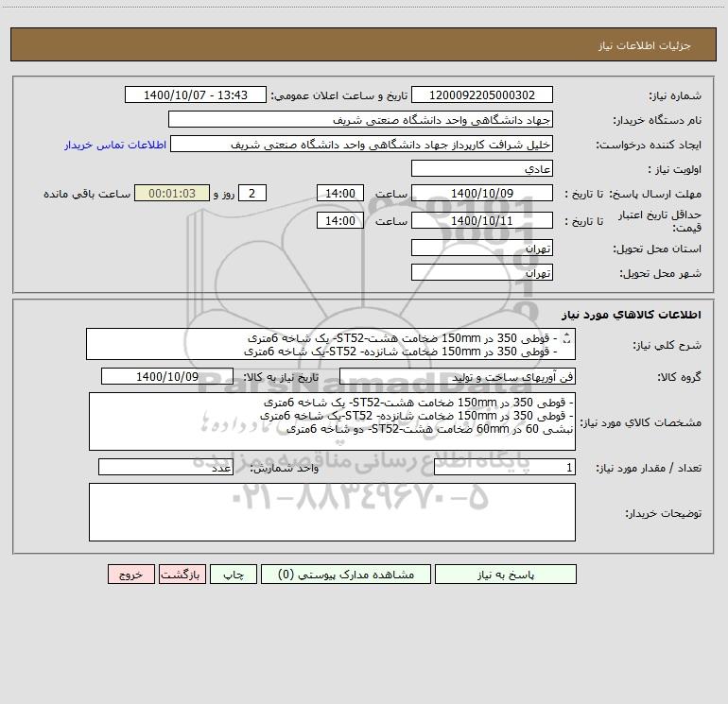The height and width of the screenshot is (704, 728).
Task: Click the response deadline time 14:00 field
Action: point(339,193)
